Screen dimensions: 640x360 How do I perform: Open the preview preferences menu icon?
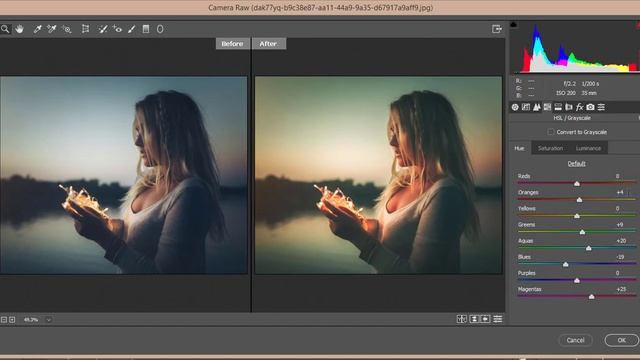498,319
